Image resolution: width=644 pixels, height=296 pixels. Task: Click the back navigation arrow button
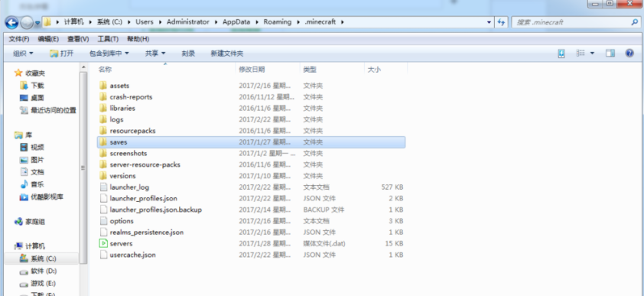pos(11,23)
